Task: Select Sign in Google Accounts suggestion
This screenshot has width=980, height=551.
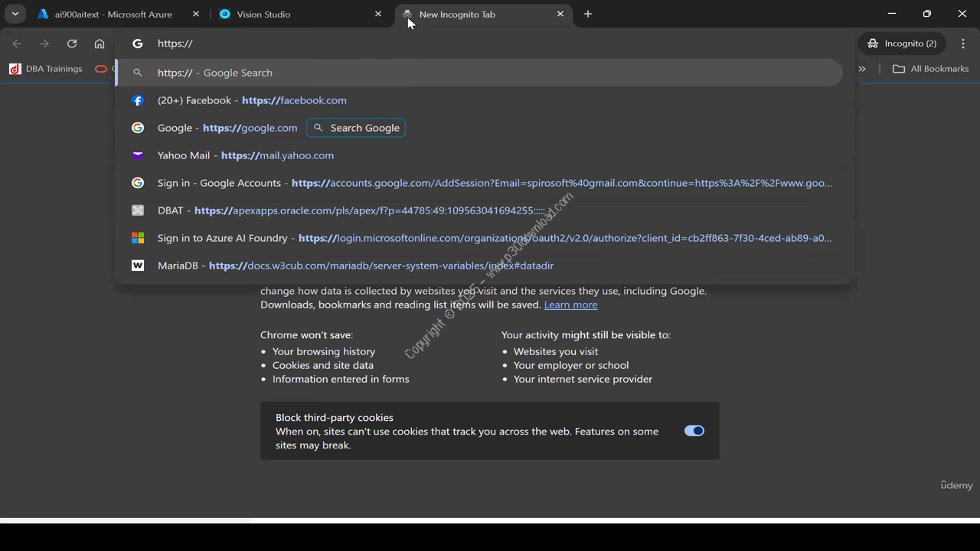Action: 479,183
